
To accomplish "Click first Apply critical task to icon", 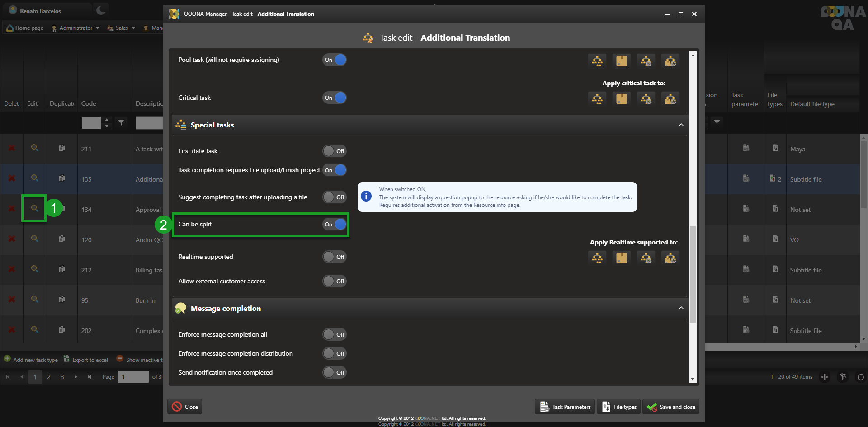I will pos(597,99).
